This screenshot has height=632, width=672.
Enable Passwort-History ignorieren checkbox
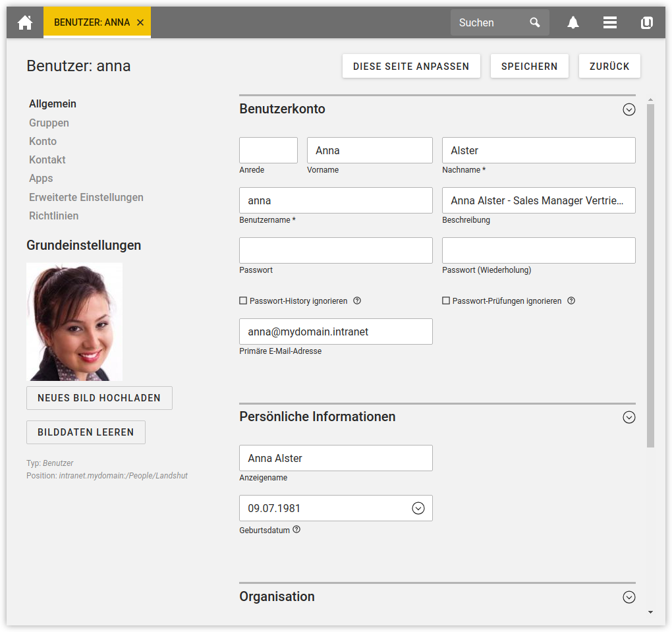pos(243,301)
